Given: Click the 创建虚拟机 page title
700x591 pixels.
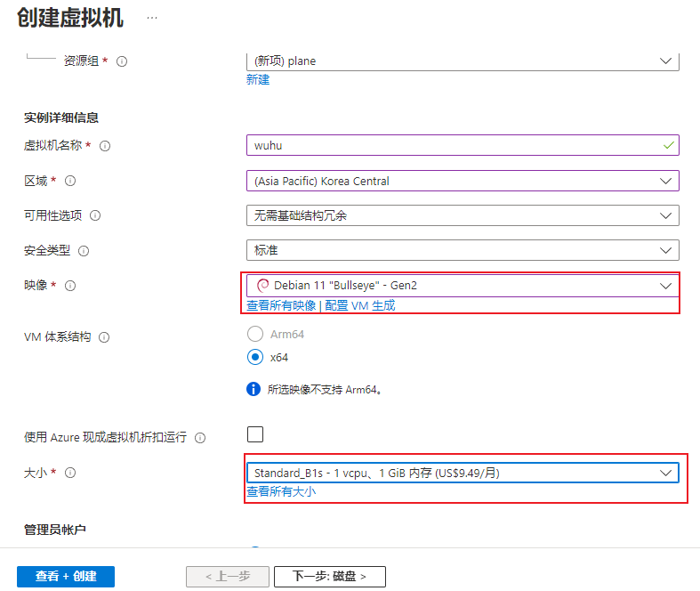Looking at the screenshot, I should tap(70, 18).
